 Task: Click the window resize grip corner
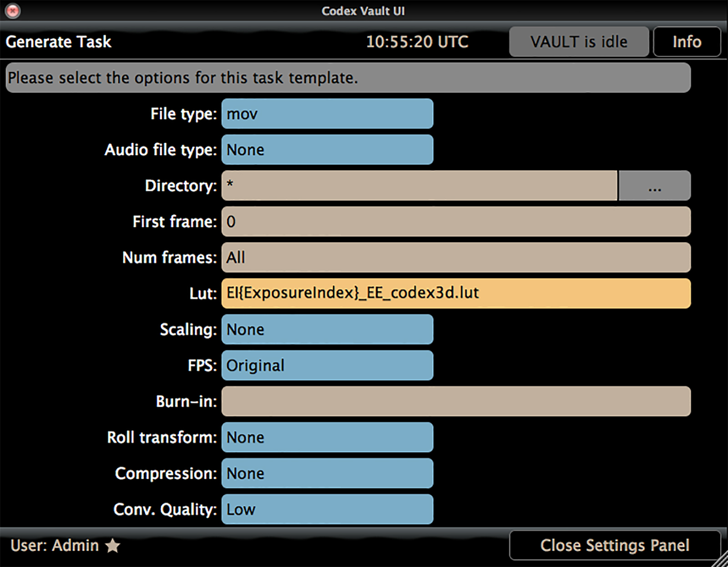(x=720, y=559)
